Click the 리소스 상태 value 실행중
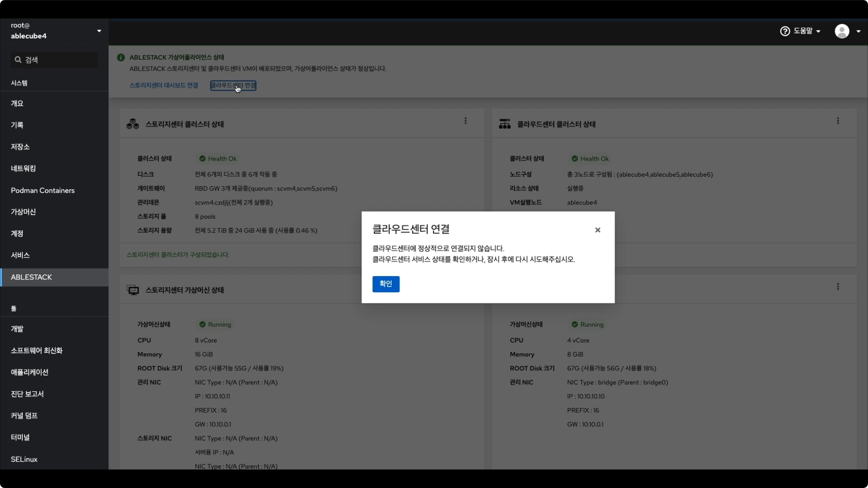The image size is (868, 488). (x=575, y=188)
